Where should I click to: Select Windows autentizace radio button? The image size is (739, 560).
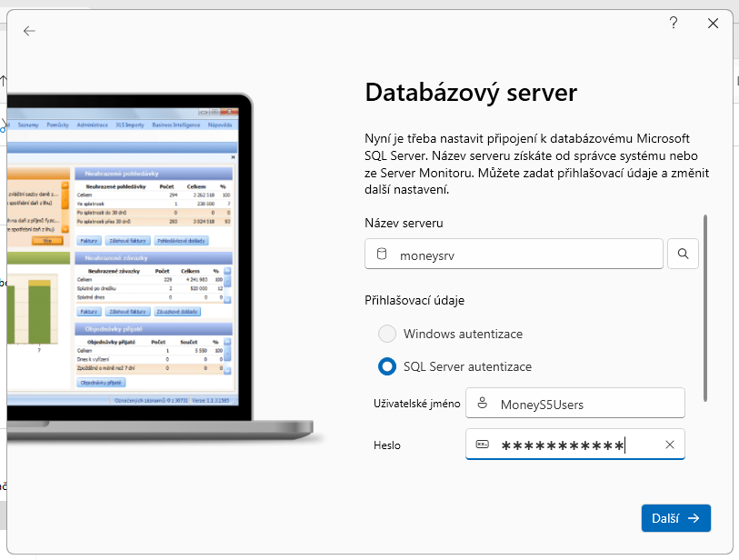pos(387,334)
